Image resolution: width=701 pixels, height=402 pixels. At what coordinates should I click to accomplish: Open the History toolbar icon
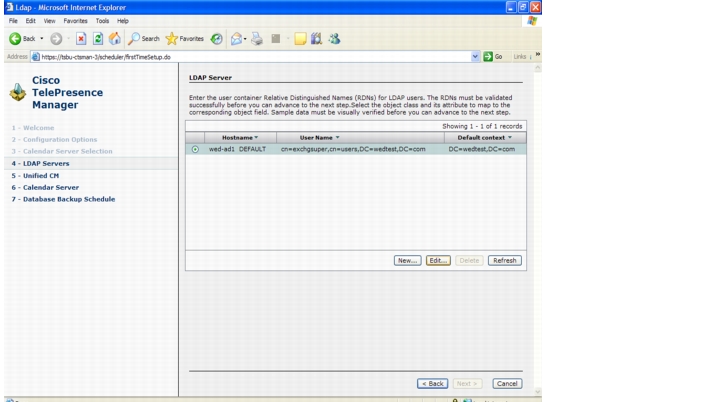tap(217, 39)
